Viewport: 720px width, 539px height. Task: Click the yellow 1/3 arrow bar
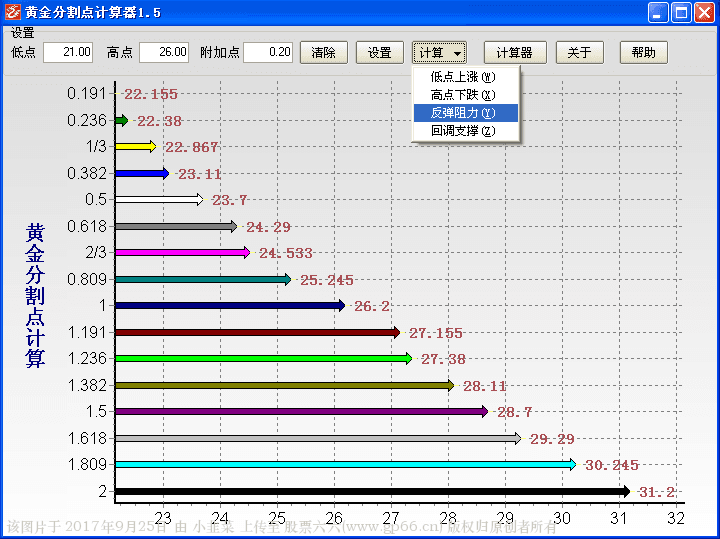[x=135, y=147]
